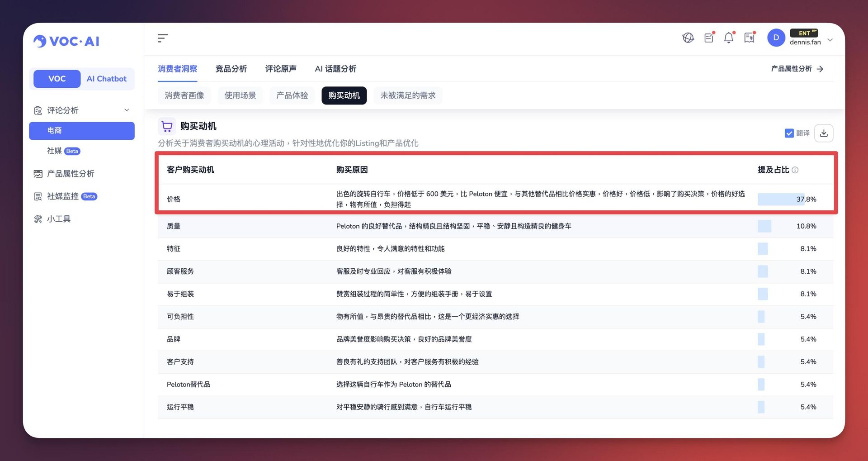Image resolution: width=868 pixels, height=461 pixels.
Task: Click the 37.8% bar for 价格
Action: tap(781, 200)
